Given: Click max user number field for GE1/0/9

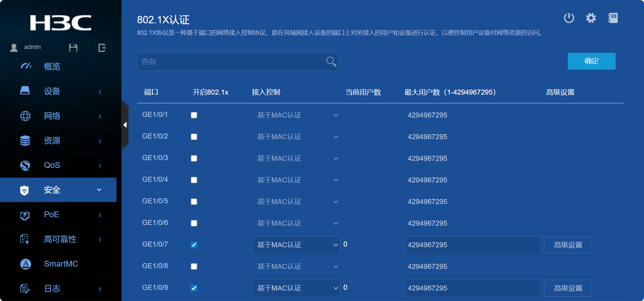Looking at the screenshot, I should [473, 288].
